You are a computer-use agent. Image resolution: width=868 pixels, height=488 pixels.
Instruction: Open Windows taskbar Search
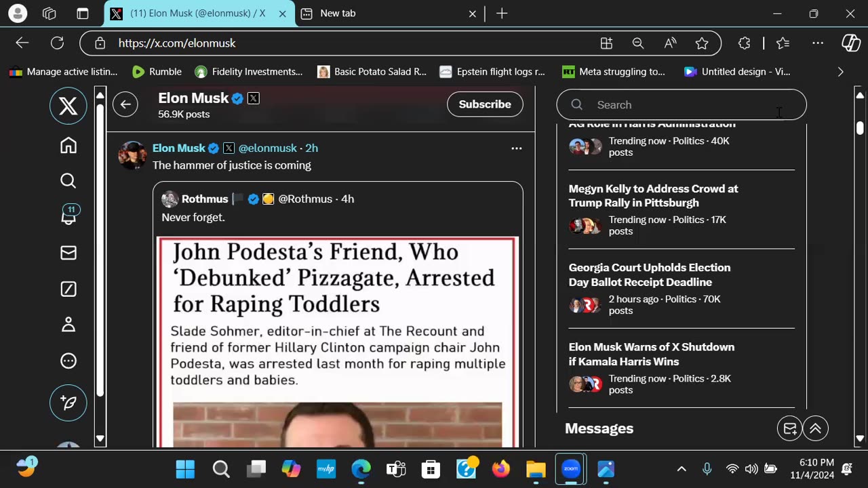pos(221,469)
